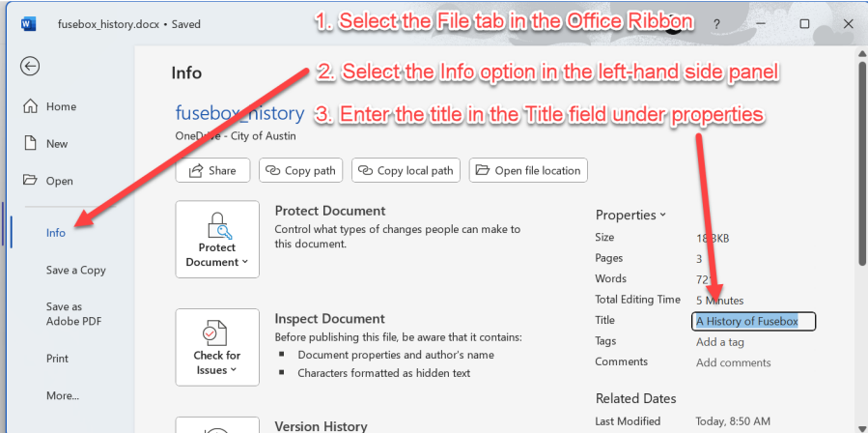Click the Total Editing Time value 5 Minutes
The height and width of the screenshot is (433, 868).
tap(719, 301)
